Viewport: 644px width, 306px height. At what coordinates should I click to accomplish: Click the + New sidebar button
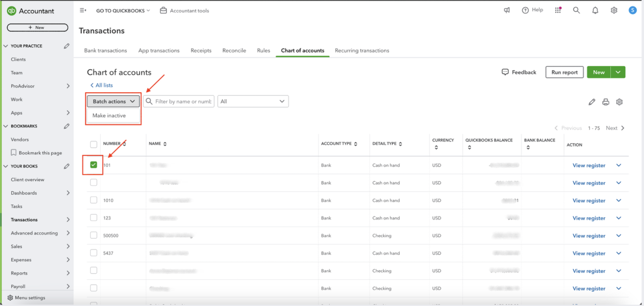37,28
